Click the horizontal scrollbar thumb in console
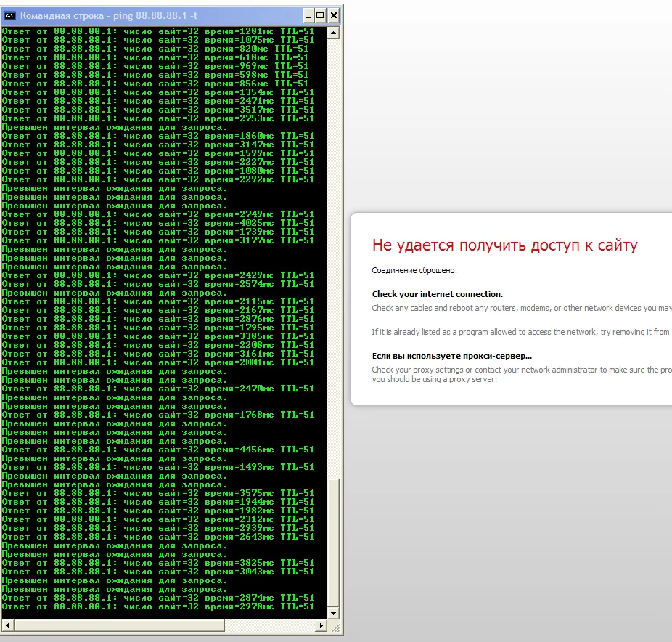This screenshot has height=642, width=672. click(119, 626)
